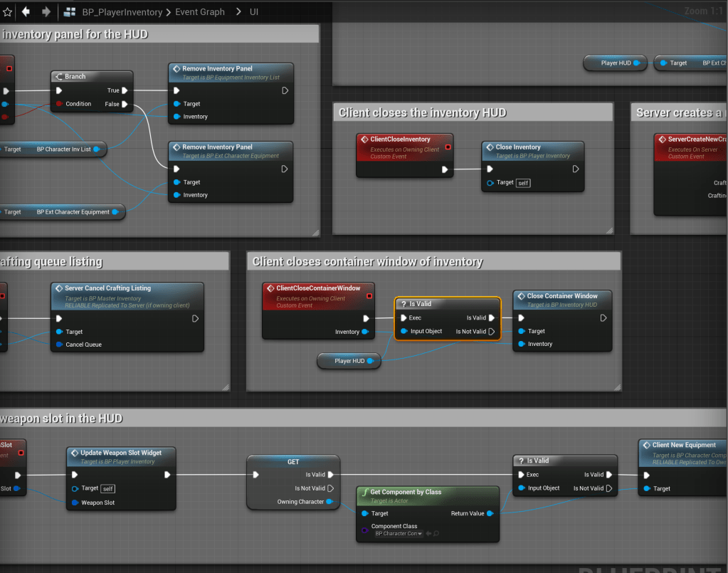Go forward with the right arrow button
The width and height of the screenshot is (728, 573).
click(x=46, y=11)
